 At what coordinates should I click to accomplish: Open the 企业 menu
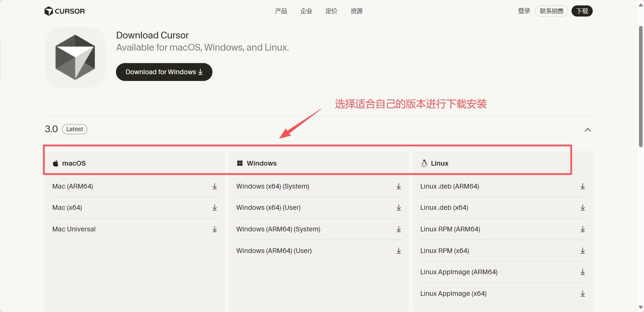[306, 11]
